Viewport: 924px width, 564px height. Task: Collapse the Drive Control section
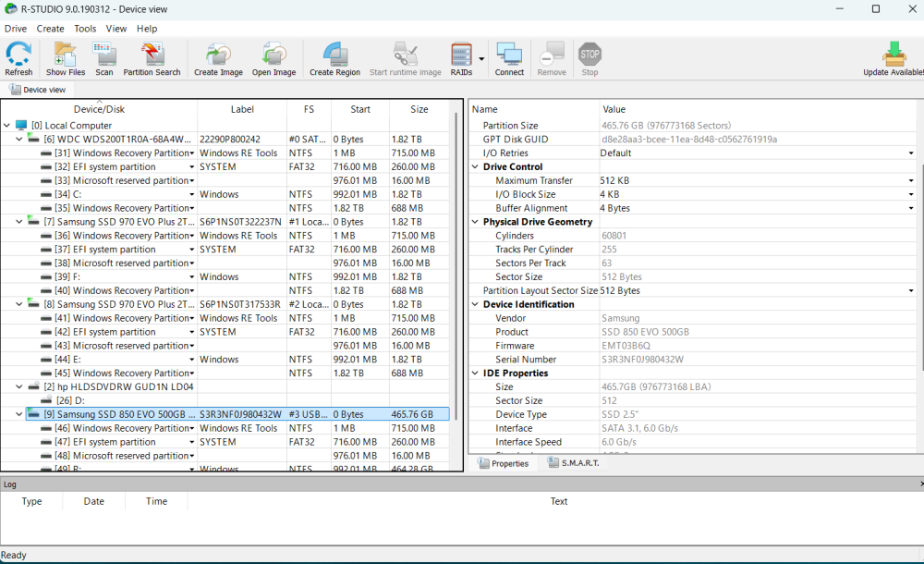pos(475,167)
